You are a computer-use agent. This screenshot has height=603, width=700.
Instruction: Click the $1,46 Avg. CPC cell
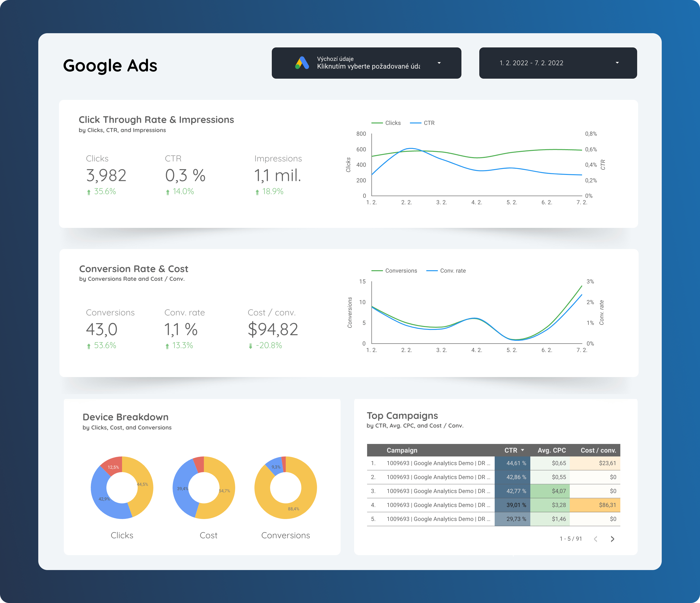point(550,519)
